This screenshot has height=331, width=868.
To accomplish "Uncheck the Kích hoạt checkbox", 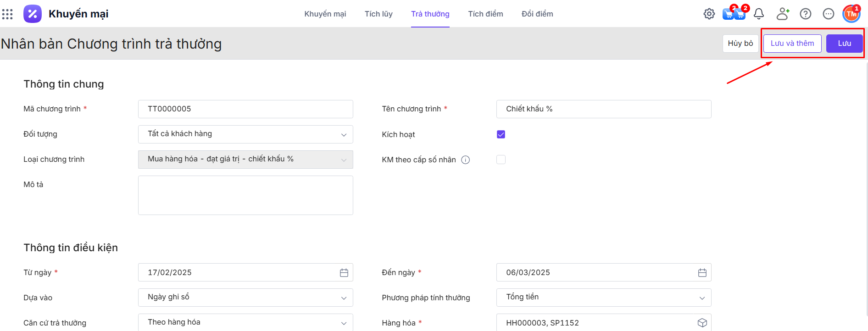I will click(x=501, y=134).
